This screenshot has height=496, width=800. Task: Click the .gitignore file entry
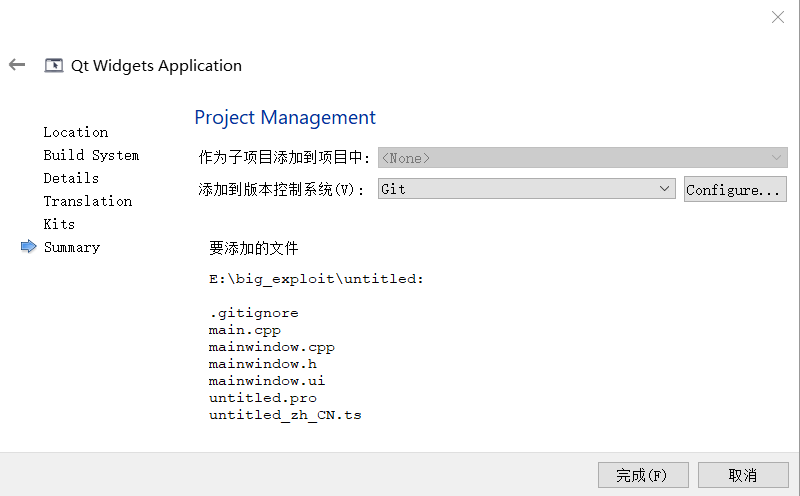pyautogui.click(x=253, y=313)
